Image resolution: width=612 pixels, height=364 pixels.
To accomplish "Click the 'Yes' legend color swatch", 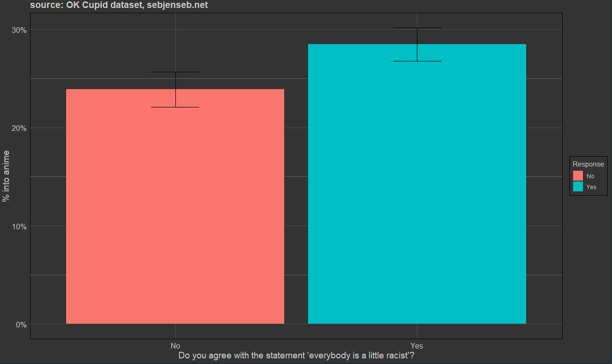I will 578,187.
